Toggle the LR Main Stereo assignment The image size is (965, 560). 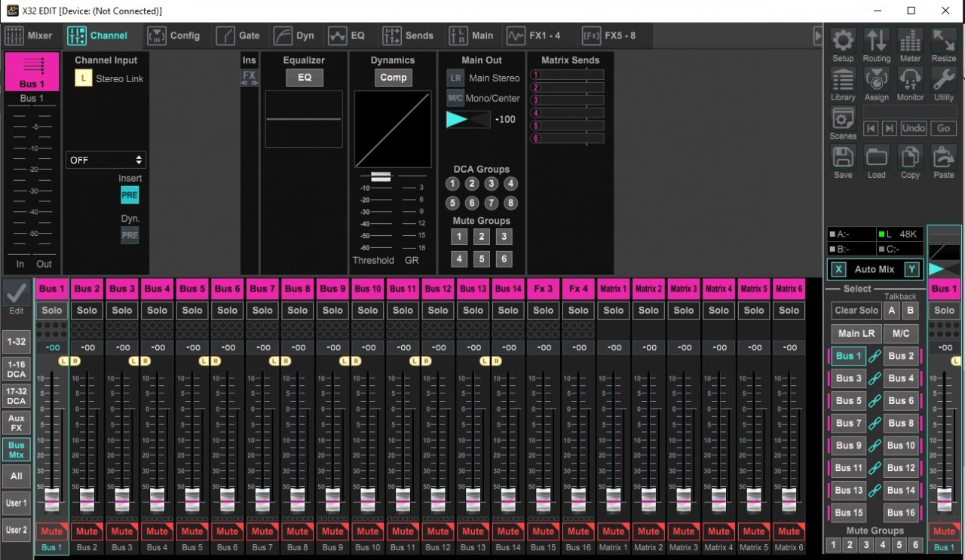pyautogui.click(x=455, y=78)
